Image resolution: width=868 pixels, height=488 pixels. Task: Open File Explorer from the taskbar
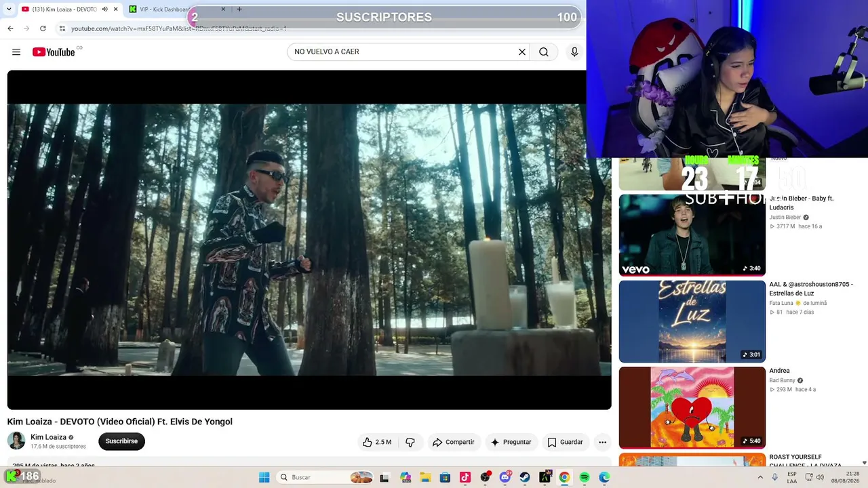pyautogui.click(x=425, y=477)
